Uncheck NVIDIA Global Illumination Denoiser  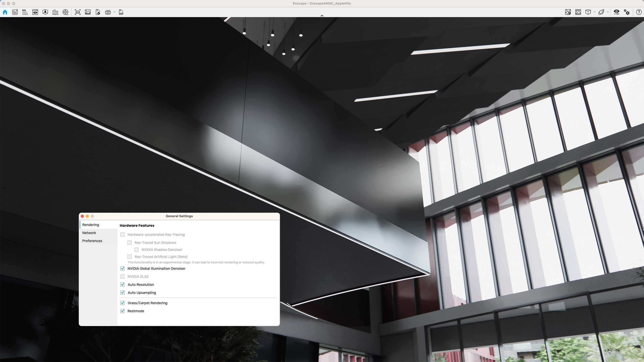coord(123,268)
